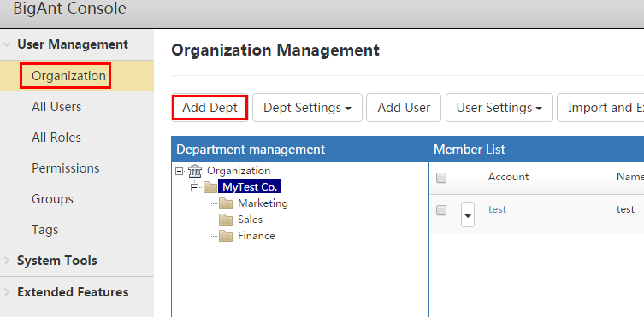
Task: Select the Sales department label
Action: pos(250,220)
